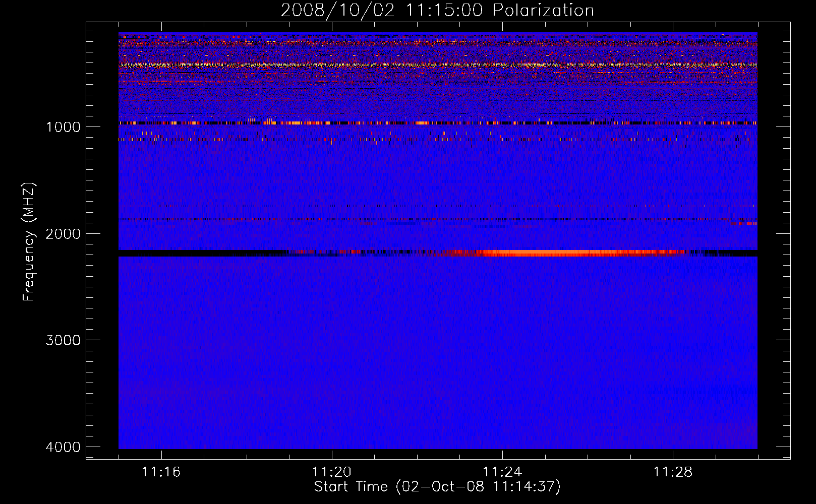The width and height of the screenshot is (816, 504).
Task: Click the 4000 frequency tick label
Action: coord(63,447)
